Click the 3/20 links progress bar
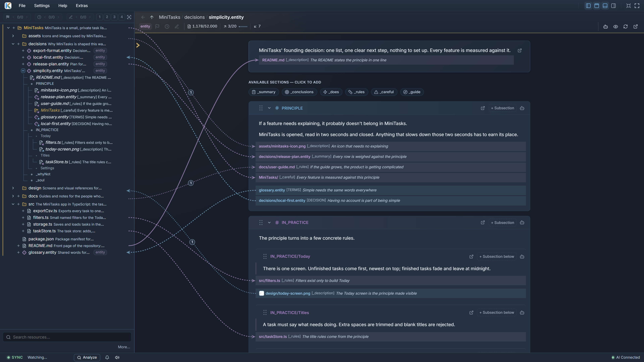 tap(243, 26)
